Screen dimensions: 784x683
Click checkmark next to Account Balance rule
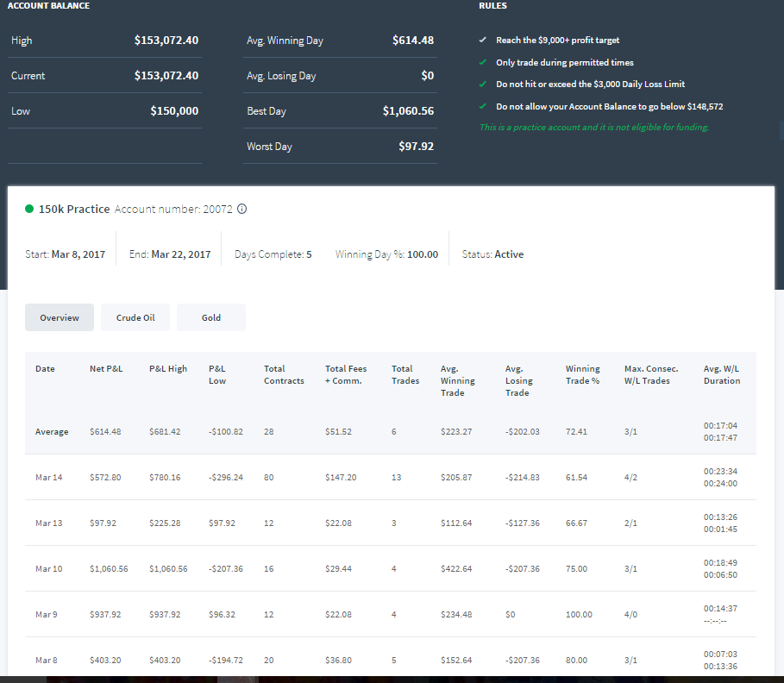[482, 106]
